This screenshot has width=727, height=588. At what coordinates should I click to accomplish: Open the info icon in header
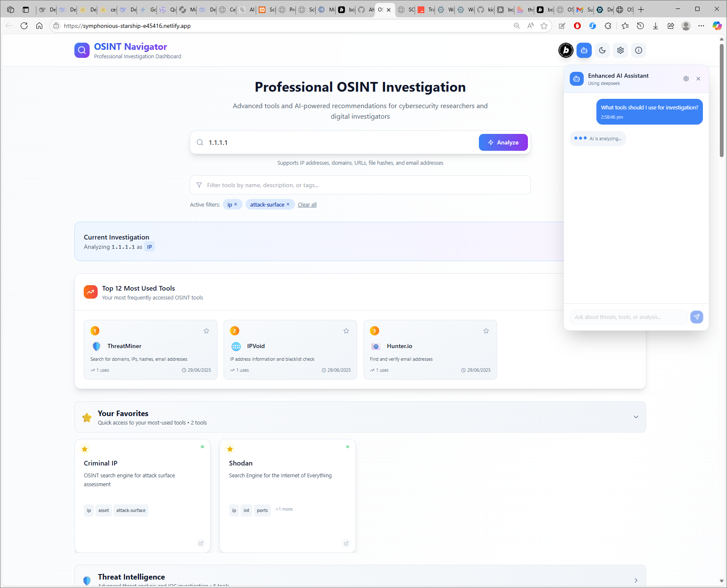pyautogui.click(x=639, y=50)
